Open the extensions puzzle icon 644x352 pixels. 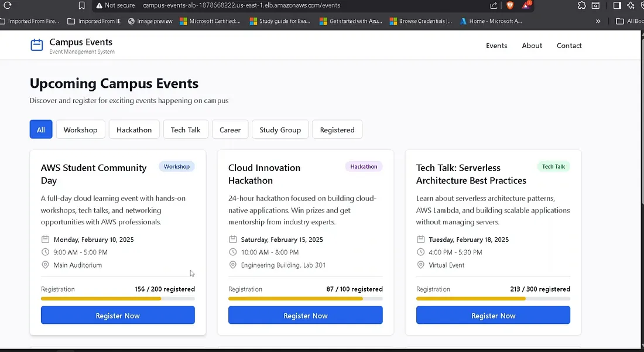581,5
